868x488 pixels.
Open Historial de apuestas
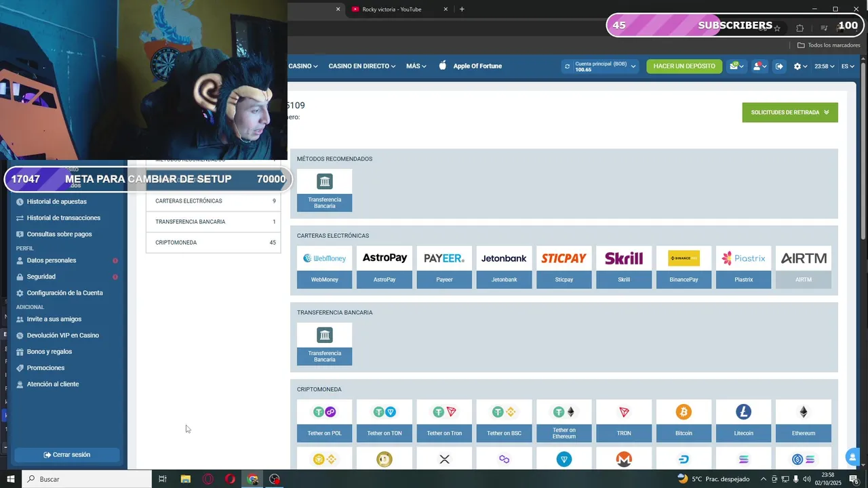57,201
